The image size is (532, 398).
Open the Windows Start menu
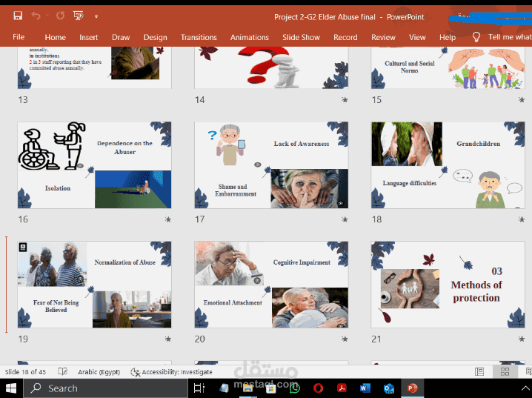tap(11, 388)
